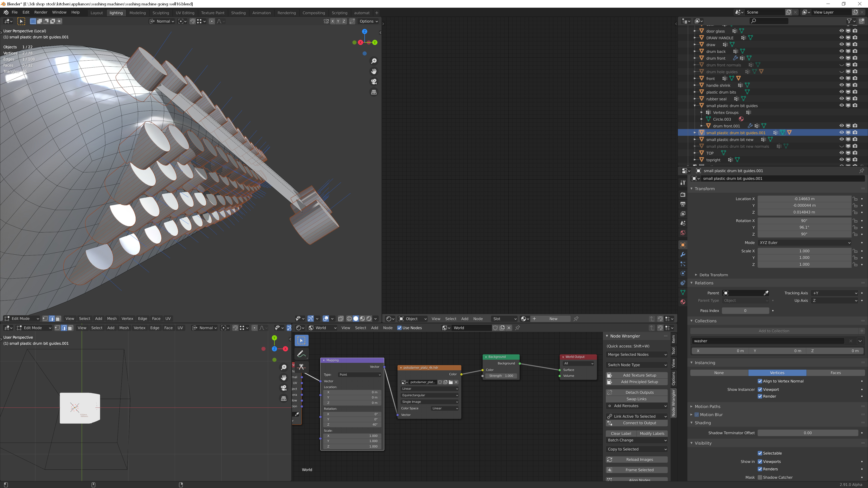Lock the Location X transform

855,199
